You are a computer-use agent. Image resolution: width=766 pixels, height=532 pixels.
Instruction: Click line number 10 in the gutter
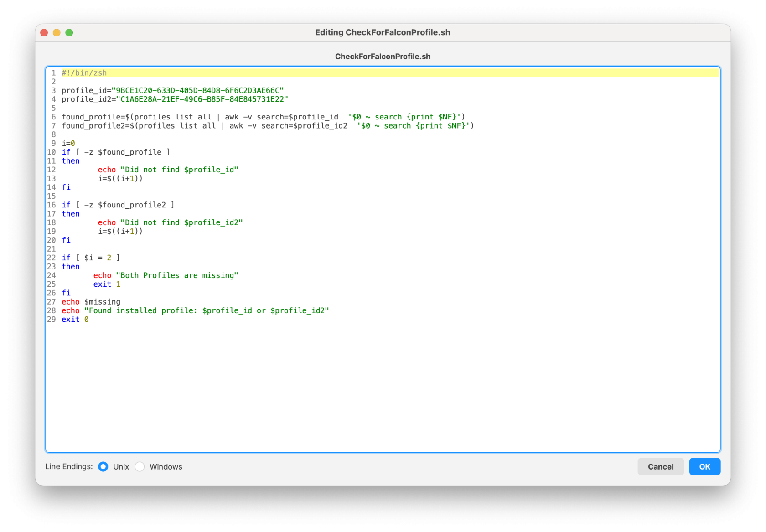(x=51, y=152)
